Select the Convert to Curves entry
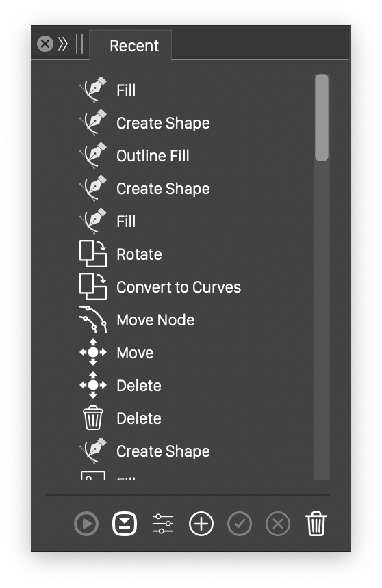Screen dimensions: 382x588 tap(179, 287)
